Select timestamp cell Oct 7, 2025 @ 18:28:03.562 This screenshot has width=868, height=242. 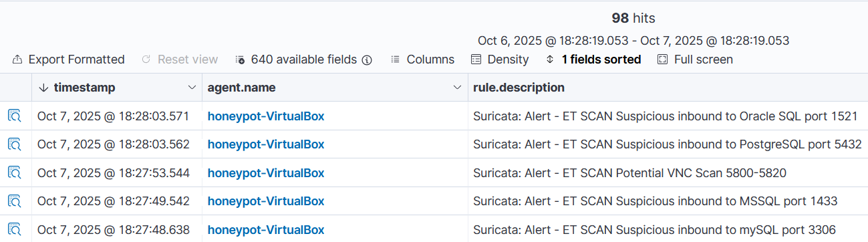click(114, 144)
